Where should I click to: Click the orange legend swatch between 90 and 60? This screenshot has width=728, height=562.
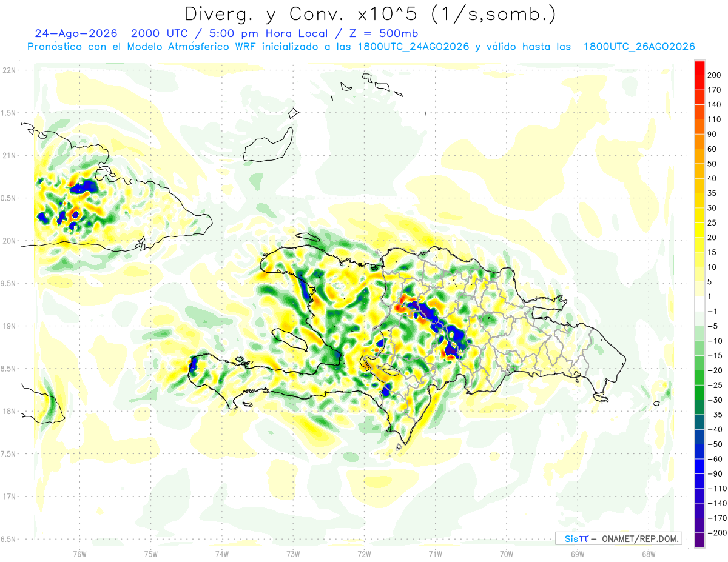coord(699,141)
